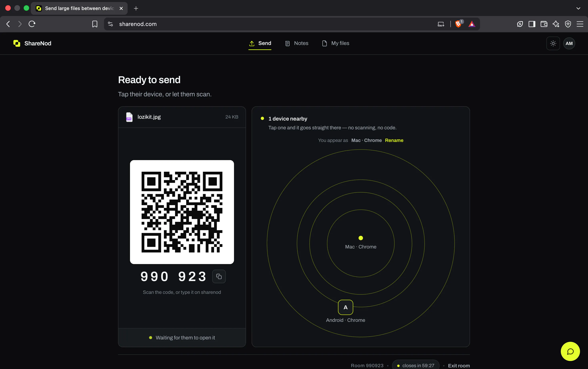Click the Rename link

(394, 140)
